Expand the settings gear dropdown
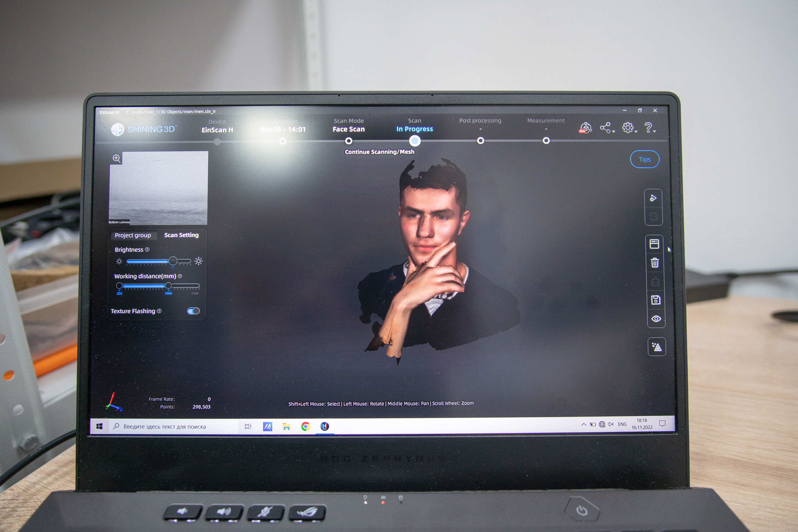Viewport: 798px width, 532px height. pos(636,132)
